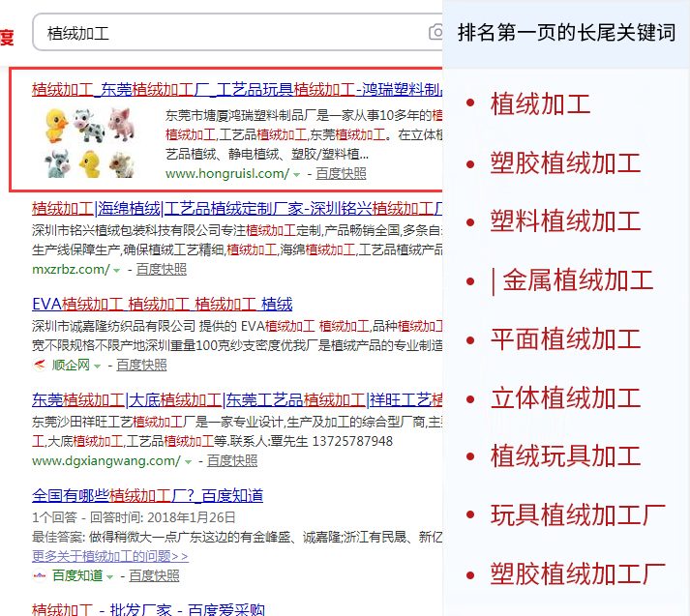Open 百度快照 for the dgxiangwang.com result

click(x=232, y=460)
